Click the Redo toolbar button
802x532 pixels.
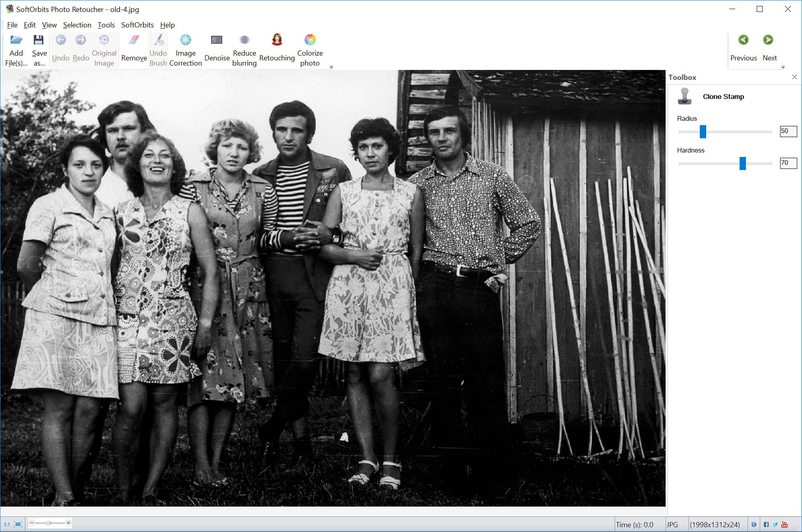[x=80, y=47]
